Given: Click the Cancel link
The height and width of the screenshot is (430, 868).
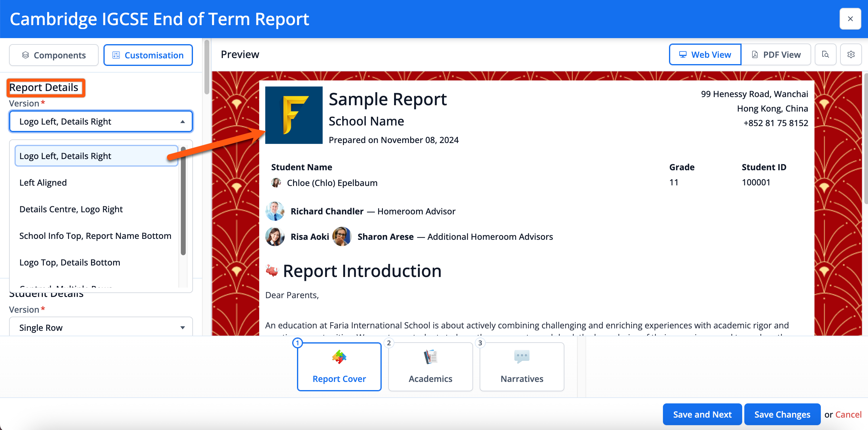Looking at the screenshot, I should tap(848, 414).
